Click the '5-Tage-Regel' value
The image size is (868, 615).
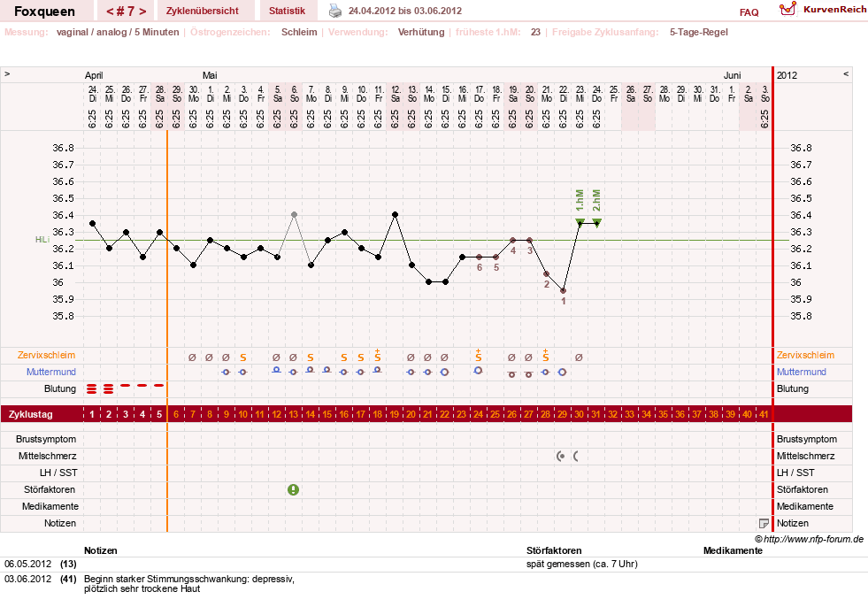[x=699, y=32]
